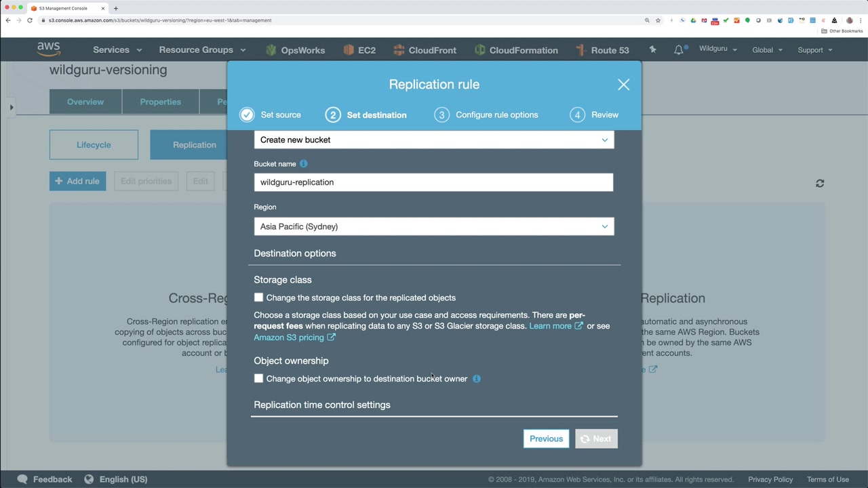Expand the left sidebar arrow
Viewport: 868px width, 488px height.
(x=12, y=107)
